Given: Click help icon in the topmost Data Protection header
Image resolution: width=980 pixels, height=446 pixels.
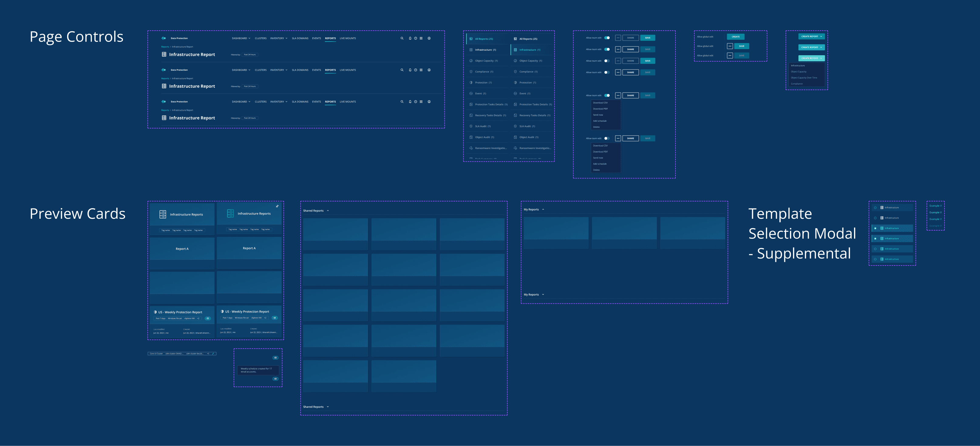Looking at the screenshot, I should [415, 38].
